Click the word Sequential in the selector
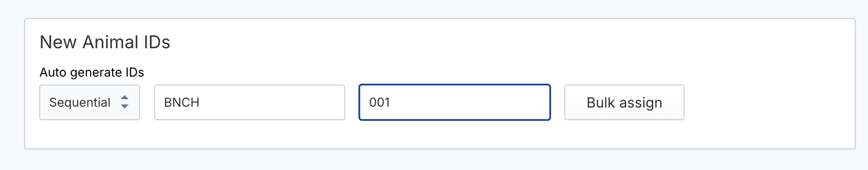 point(80,103)
